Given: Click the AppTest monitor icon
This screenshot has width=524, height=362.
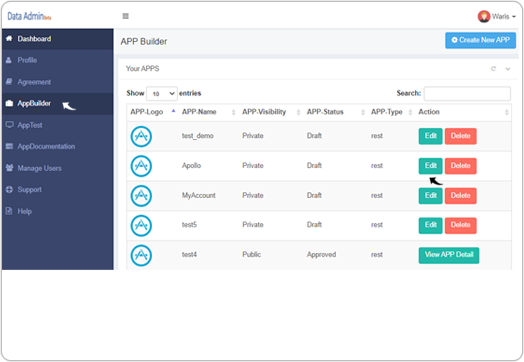Looking at the screenshot, I should click(x=9, y=125).
